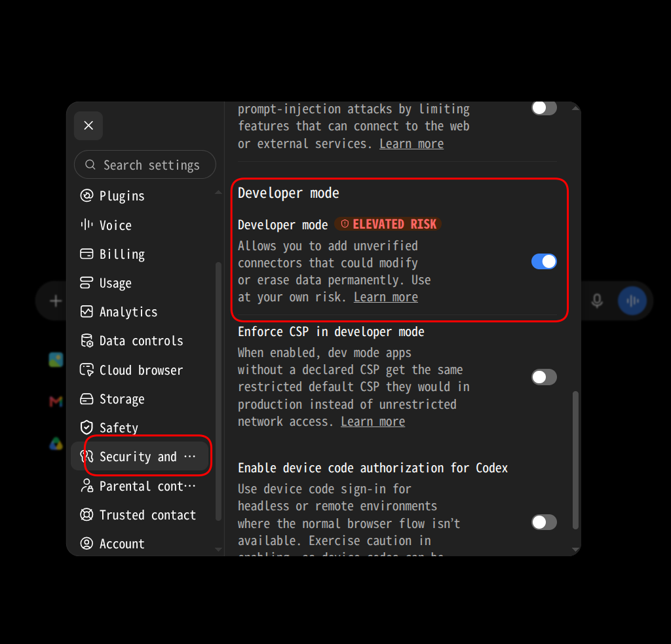The image size is (671, 644).
Task: Click the sidebar scroll down arrow
Action: (218, 549)
